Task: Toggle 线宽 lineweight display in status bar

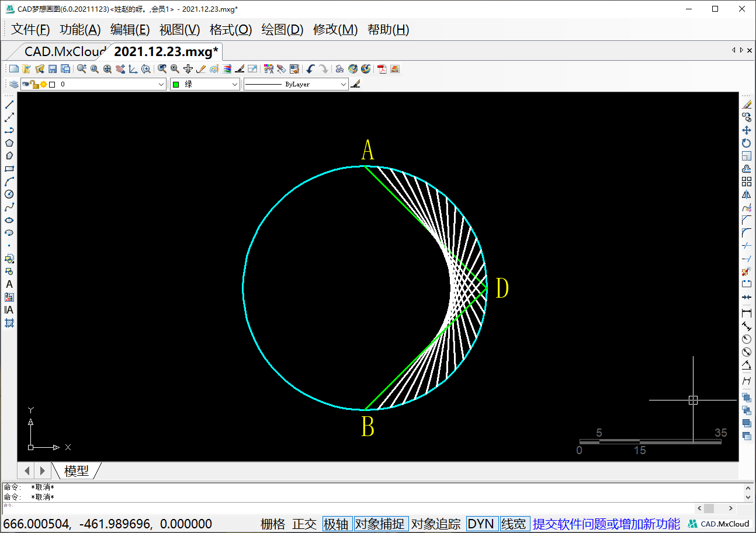Action: 514,524
